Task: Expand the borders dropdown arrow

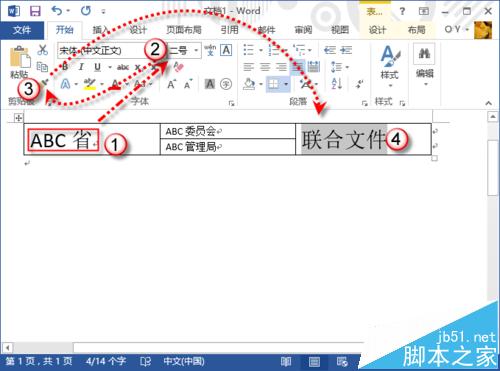Action: coord(286,84)
